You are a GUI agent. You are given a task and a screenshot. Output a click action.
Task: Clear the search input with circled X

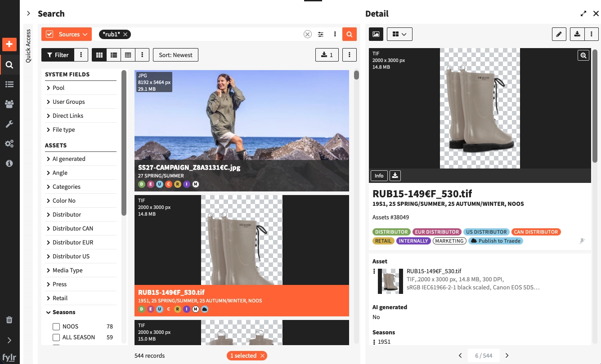(x=307, y=34)
